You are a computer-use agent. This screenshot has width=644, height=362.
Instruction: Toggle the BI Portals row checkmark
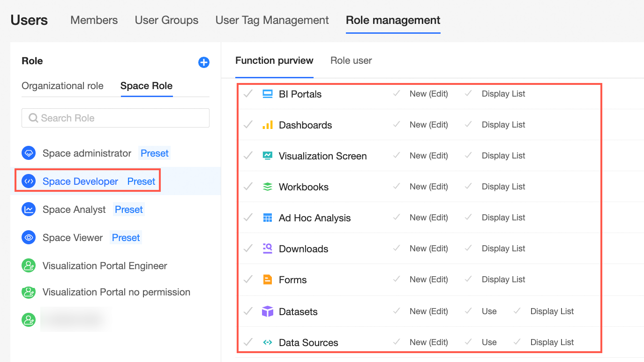coord(248,94)
